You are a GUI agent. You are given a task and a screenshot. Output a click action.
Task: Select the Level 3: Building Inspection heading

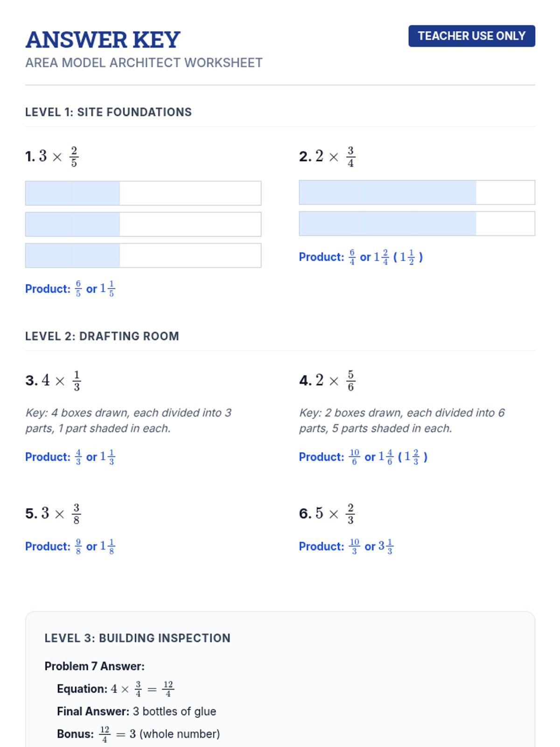coord(137,638)
